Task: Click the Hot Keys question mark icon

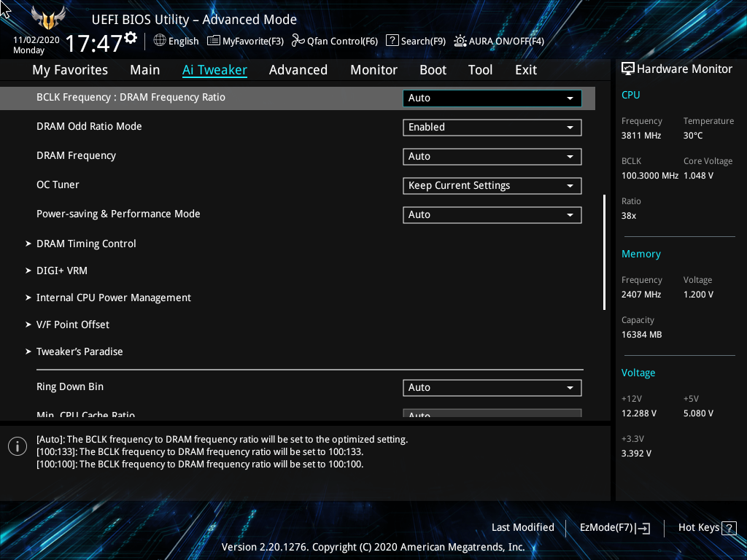Action: point(729,528)
